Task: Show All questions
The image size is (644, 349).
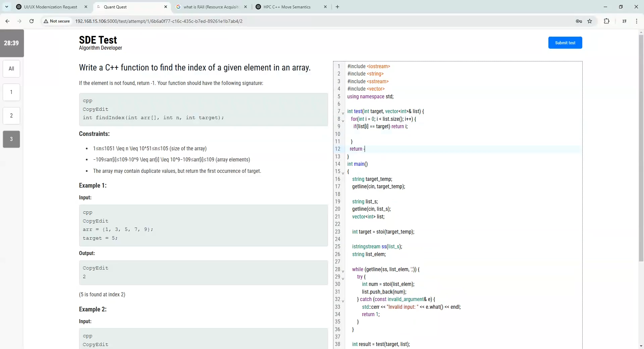Action: pos(11,69)
